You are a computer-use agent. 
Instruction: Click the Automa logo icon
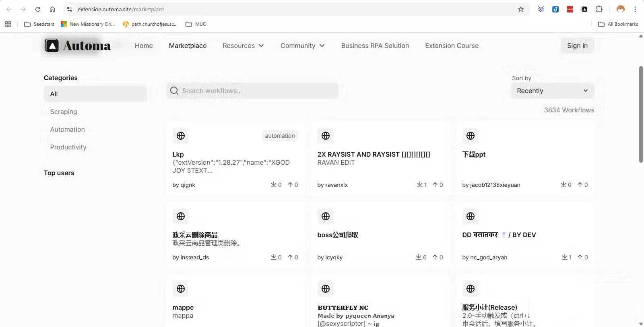[x=52, y=46]
